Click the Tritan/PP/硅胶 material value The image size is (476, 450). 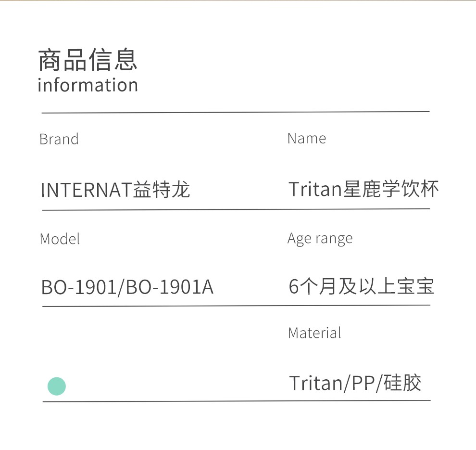[355, 383]
